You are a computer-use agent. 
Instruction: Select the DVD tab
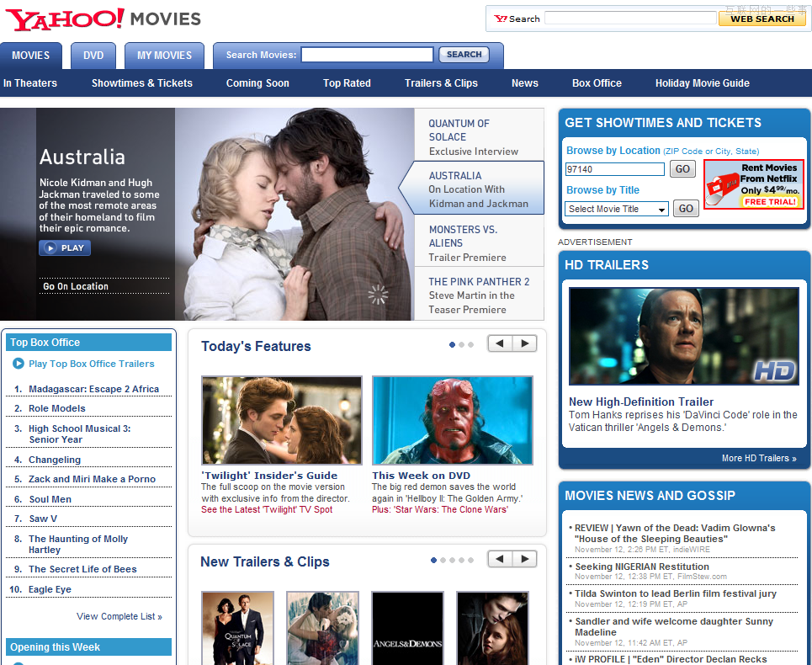click(x=93, y=56)
